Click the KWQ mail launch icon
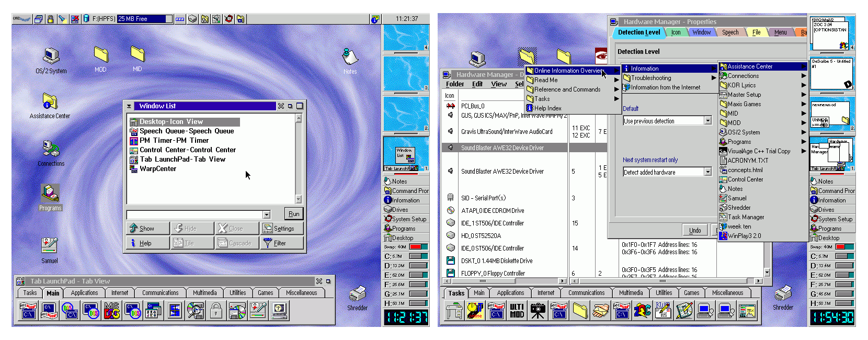Screen dimensions: 868x340 click(664, 311)
